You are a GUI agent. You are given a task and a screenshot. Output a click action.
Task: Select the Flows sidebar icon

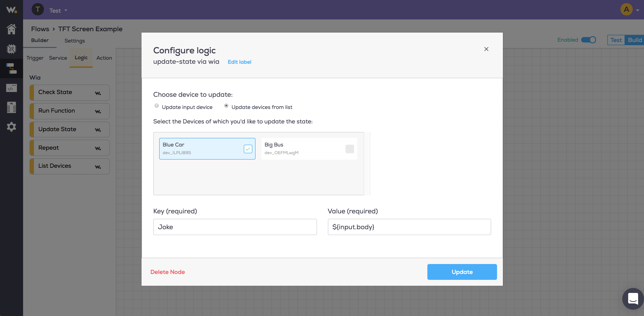[x=12, y=68]
